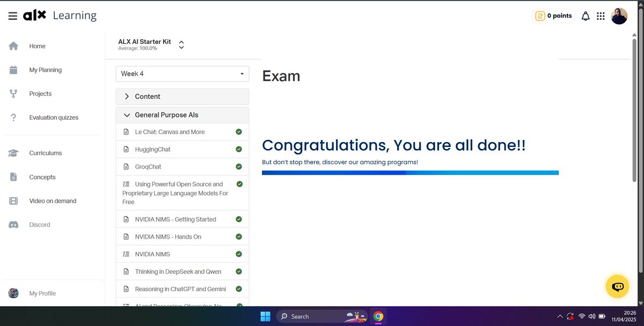This screenshot has height=326, width=644.
Task: Open the NVIDIA NIMS quiz item
Action: click(x=182, y=254)
